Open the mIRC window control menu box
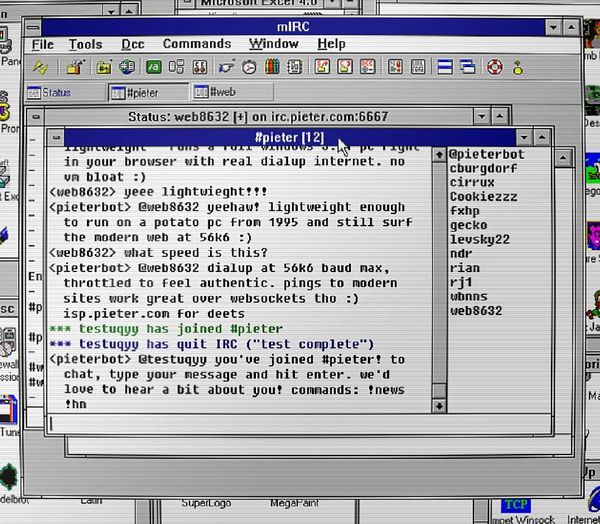Screen dimensions: 600x524 [33, 28]
